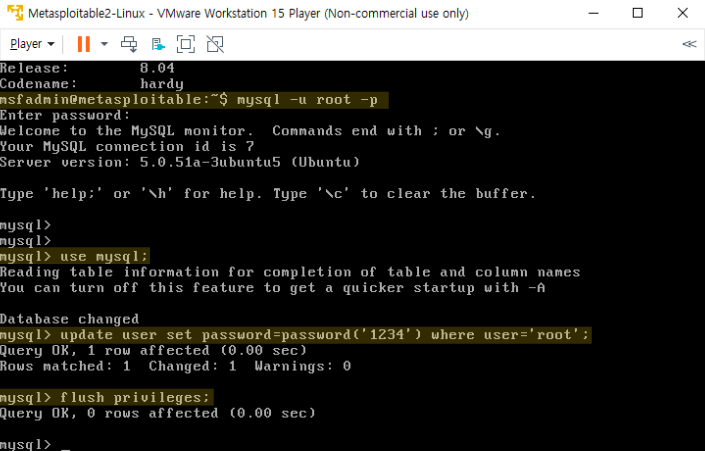The width and height of the screenshot is (705, 451).
Task: Click 'Query OK, 0 rows affected' text
Action: click(x=158, y=413)
